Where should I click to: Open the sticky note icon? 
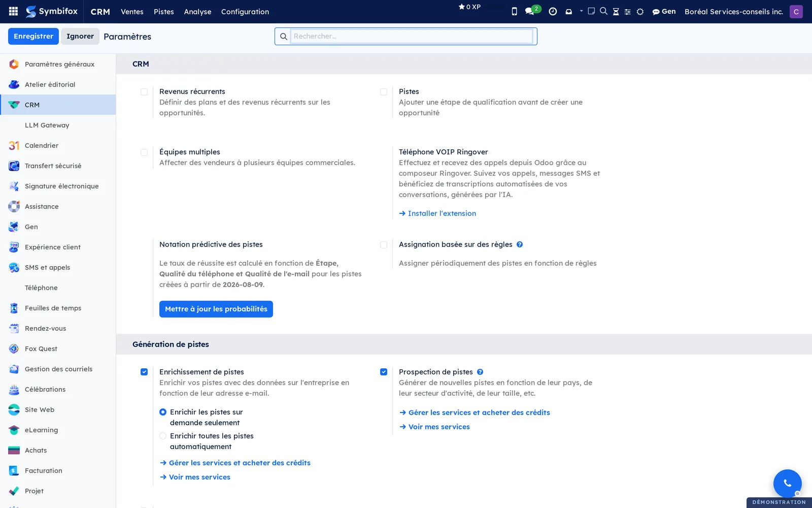(591, 11)
